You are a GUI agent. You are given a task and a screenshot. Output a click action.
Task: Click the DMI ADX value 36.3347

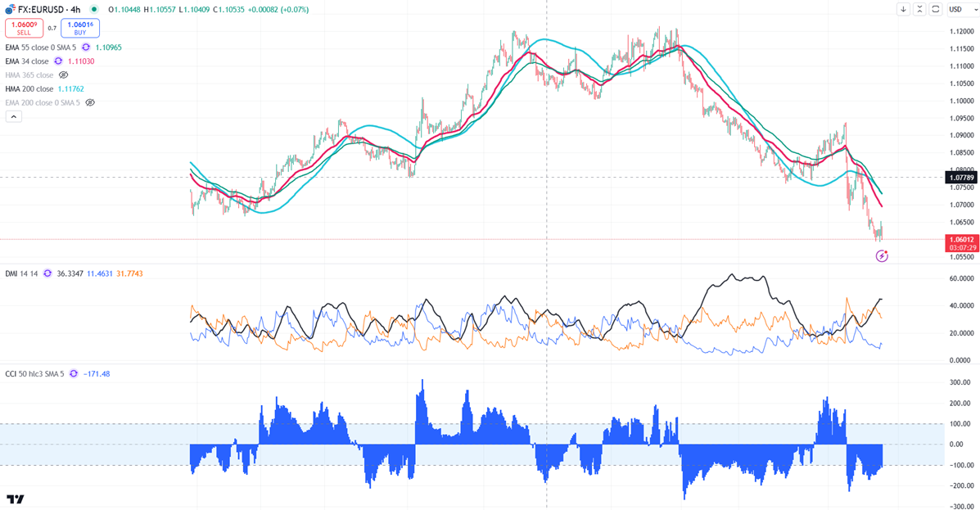tap(70, 273)
